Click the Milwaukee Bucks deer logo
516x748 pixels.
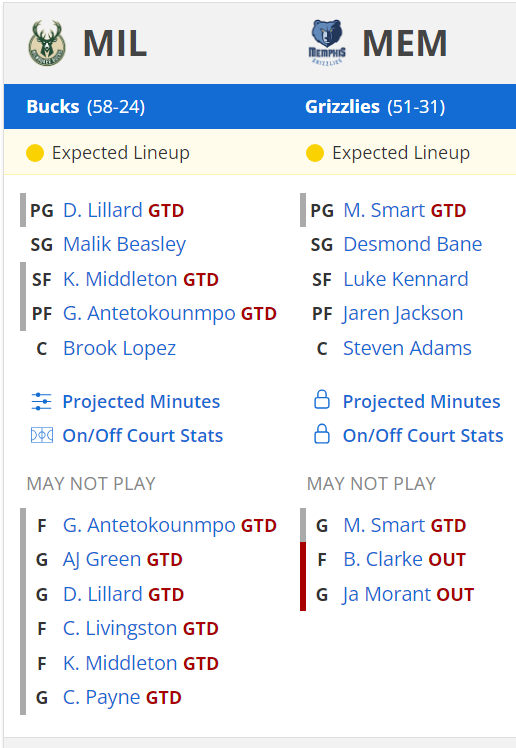click(47, 43)
